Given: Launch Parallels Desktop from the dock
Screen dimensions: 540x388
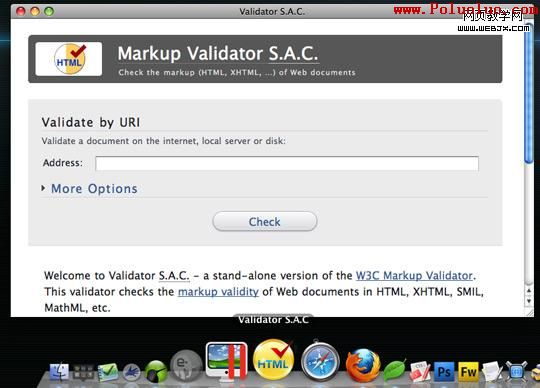Looking at the screenshot, I should click(x=227, y=361).
